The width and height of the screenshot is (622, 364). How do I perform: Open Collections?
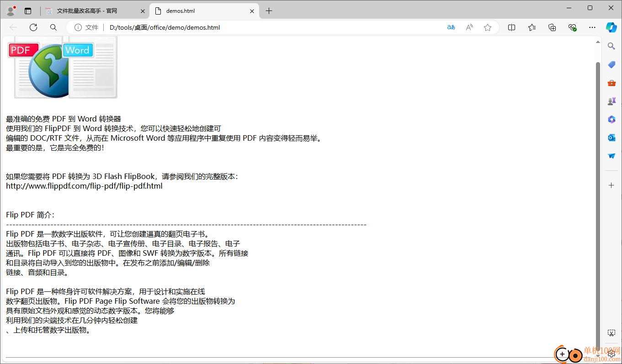(552, 27)
